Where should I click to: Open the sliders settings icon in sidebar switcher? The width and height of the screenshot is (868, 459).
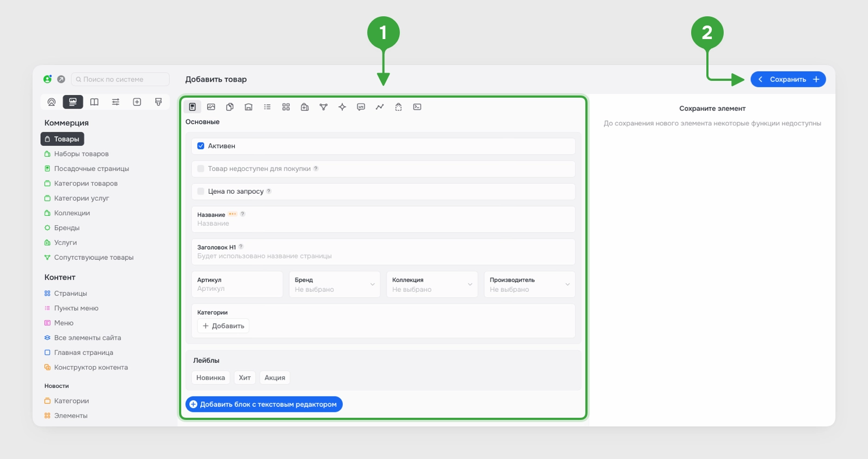[116, 102]
